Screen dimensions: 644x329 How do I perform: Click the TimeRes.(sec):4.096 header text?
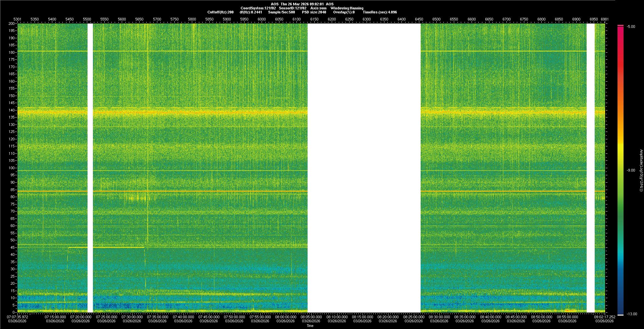tap(380, 12)
